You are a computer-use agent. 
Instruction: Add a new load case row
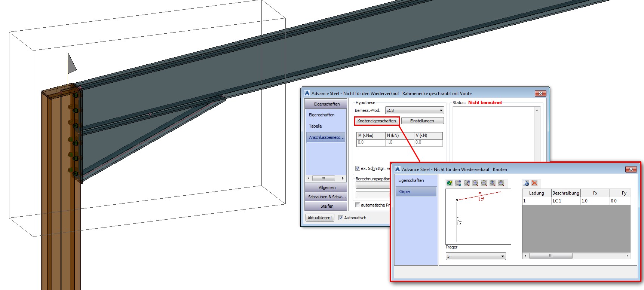(x=526, y=183)
